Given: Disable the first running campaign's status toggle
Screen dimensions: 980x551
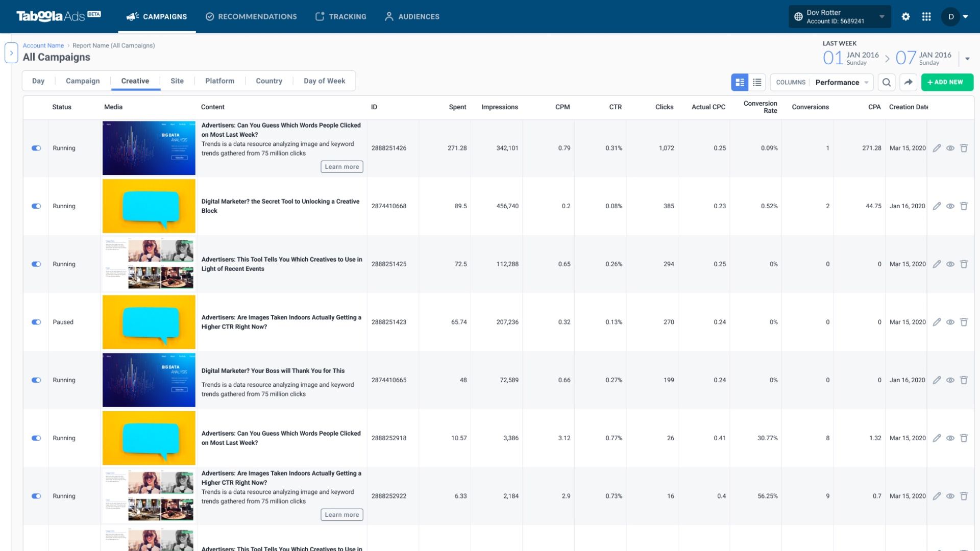Looking at the screenshot, I should [36, 148].
